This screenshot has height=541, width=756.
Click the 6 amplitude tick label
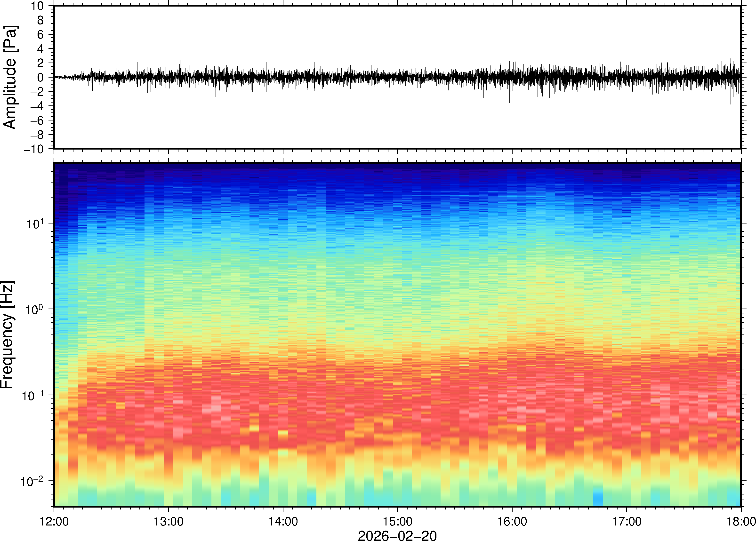click(41, 35)
